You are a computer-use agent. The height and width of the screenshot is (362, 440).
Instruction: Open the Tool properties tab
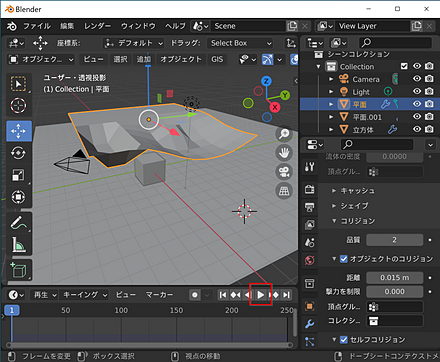click(x=309, y=166)
